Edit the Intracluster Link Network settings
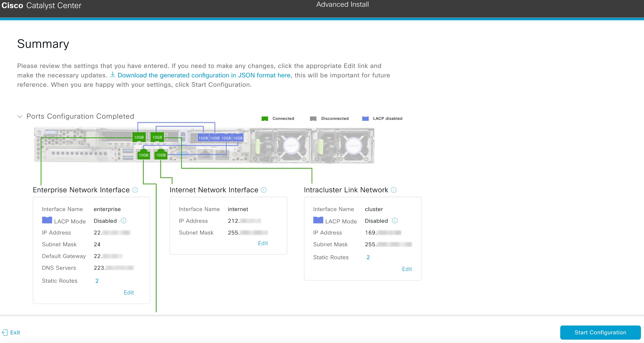This screenshot has width=644, height=343. pyautogui.click(x=407, y=269)
